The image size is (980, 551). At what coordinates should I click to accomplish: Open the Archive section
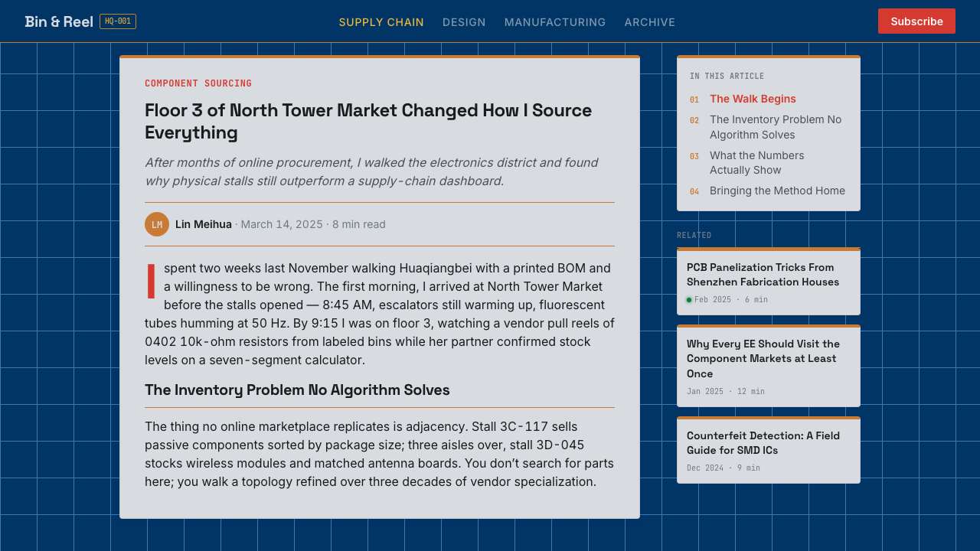650,22
